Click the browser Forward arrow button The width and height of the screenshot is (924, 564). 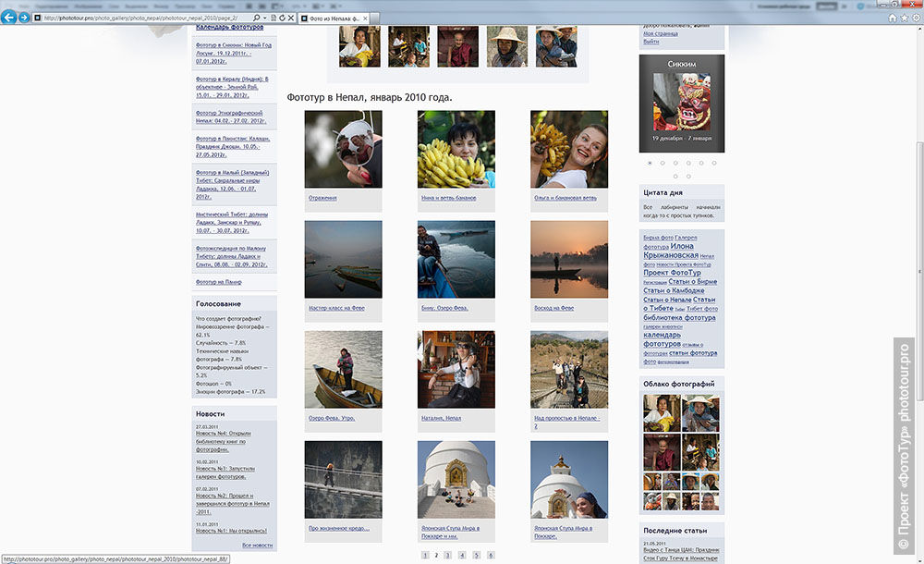(24, 18)
